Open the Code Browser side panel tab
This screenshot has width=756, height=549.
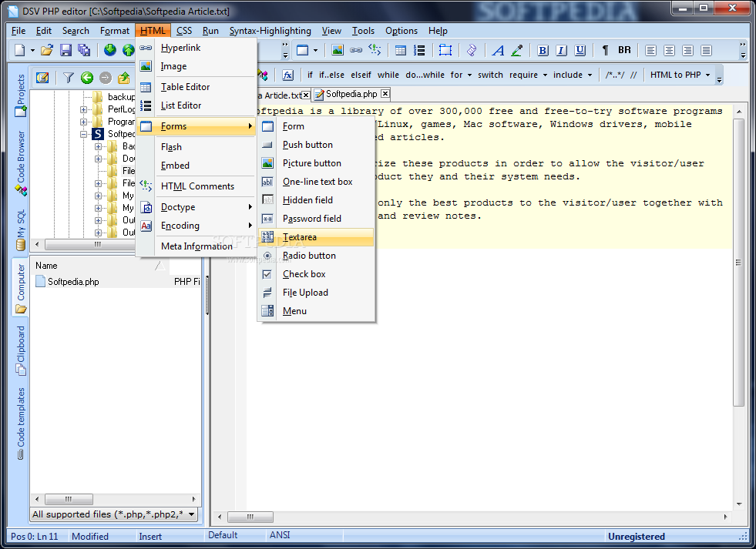pos(20,162)
